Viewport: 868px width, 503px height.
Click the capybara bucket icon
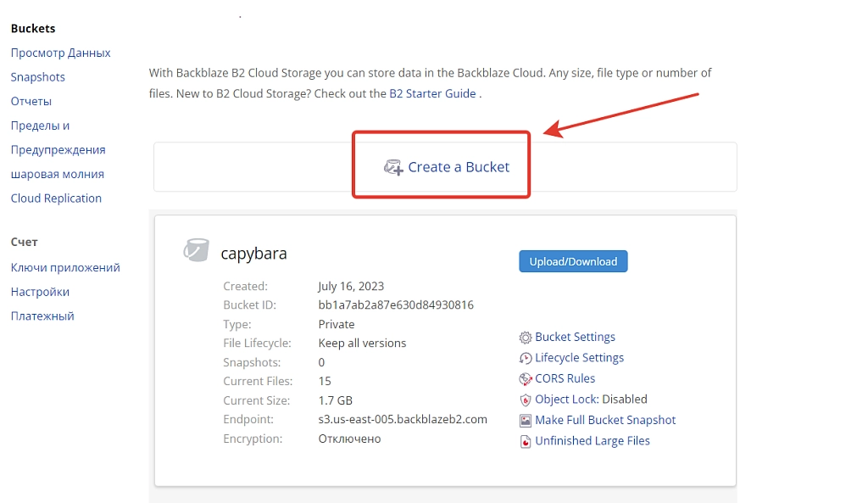[x=196, y=250]
